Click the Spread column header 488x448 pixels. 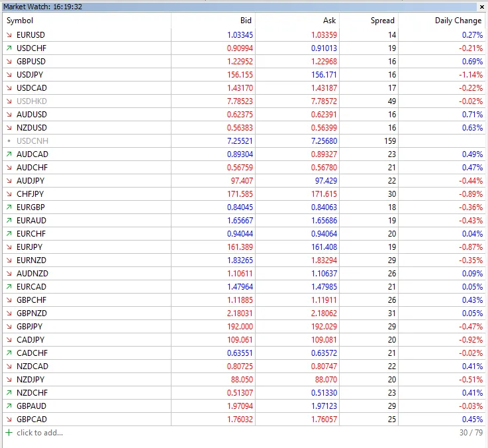pyautogui.click(x=382, y=21)
